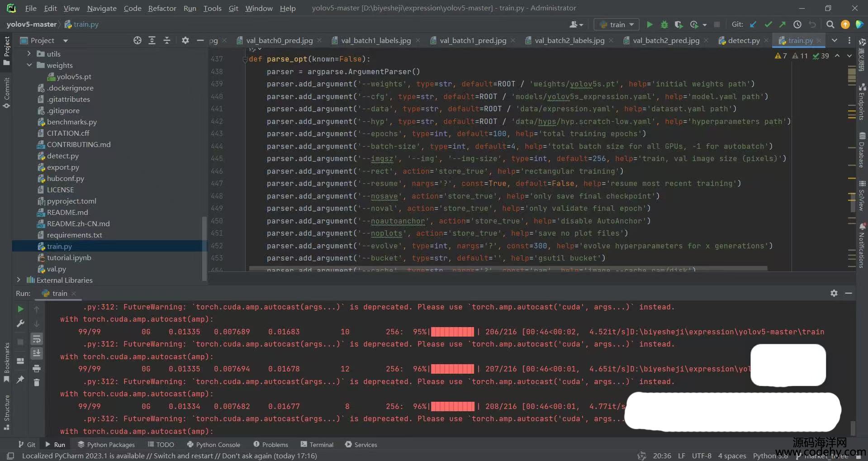The width and height of the screenshot is (868, 461).
Task: Print the Run console output
Action: point(37,368)
